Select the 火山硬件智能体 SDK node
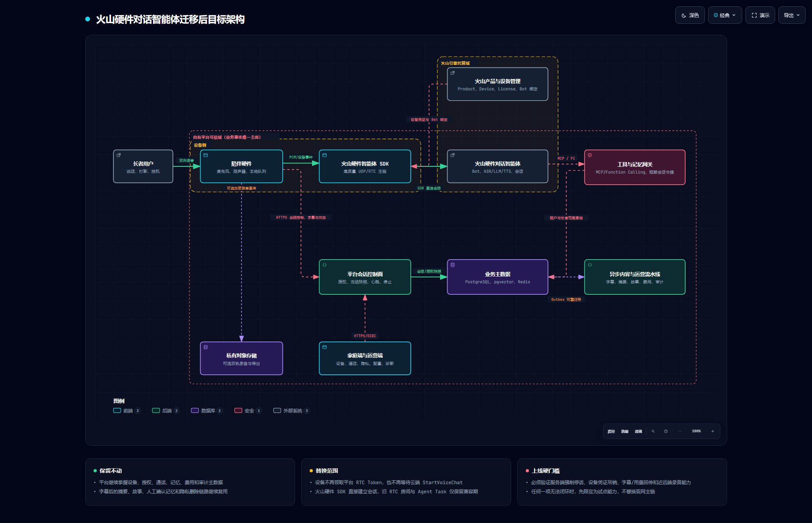Viewport: 812px width, 523px height. click(x=365, y=166)
